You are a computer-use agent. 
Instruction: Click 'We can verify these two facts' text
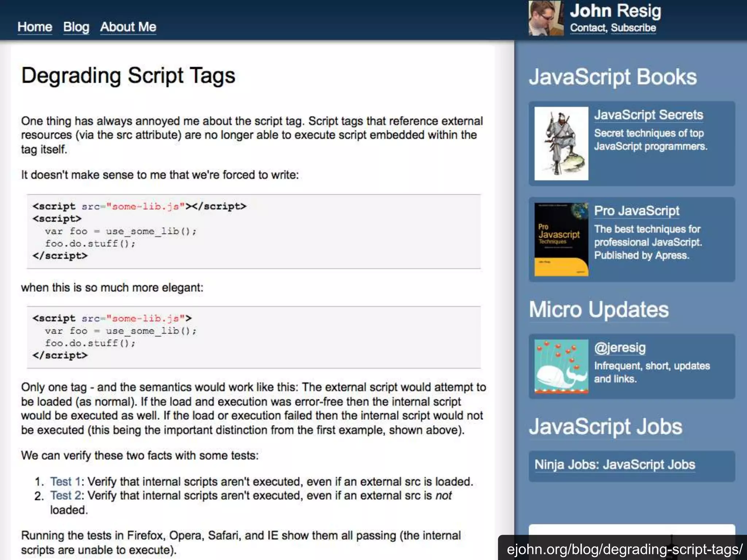tap(140, 456)
